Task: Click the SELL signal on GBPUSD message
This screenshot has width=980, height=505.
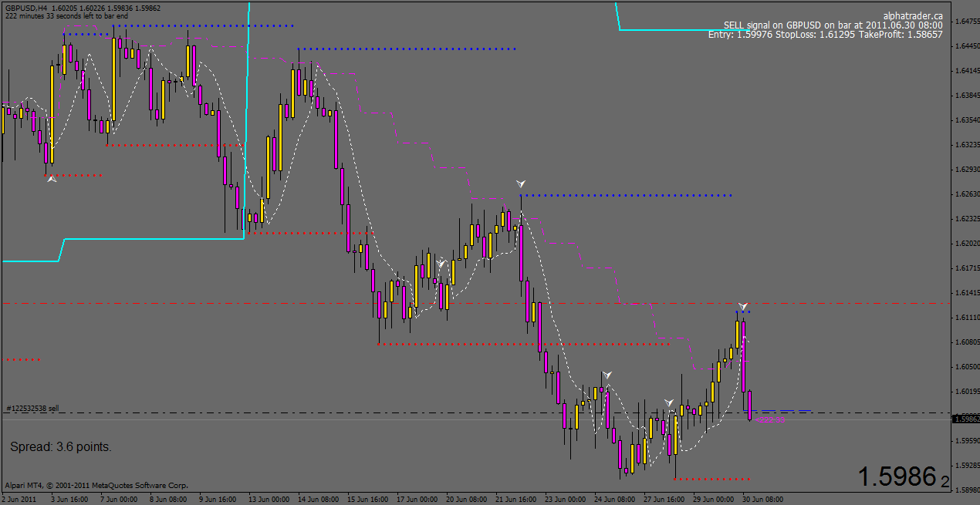Action: click(x=833, y=25)
